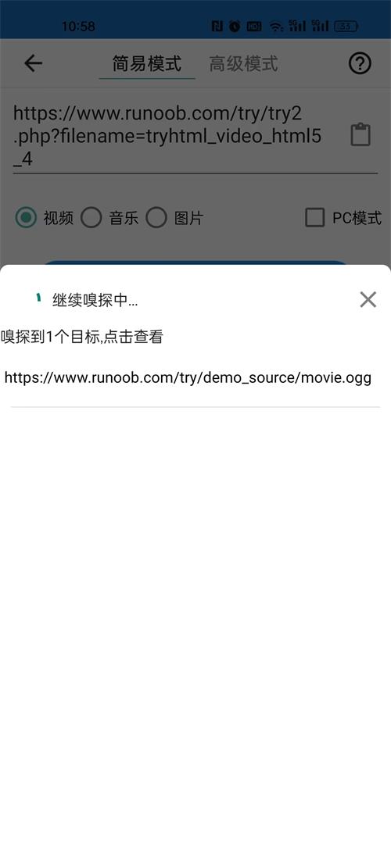Viewport: 391px width, 868px height.
Task: Select the 视频 radio button
Action: pos(26,217)
